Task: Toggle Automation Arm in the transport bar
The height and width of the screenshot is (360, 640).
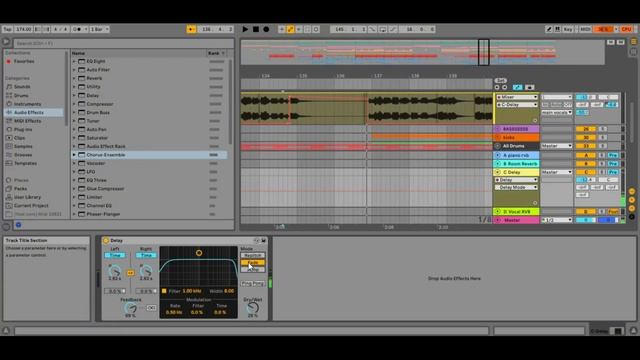Action: pyautogui.click(x=290, y=29)
